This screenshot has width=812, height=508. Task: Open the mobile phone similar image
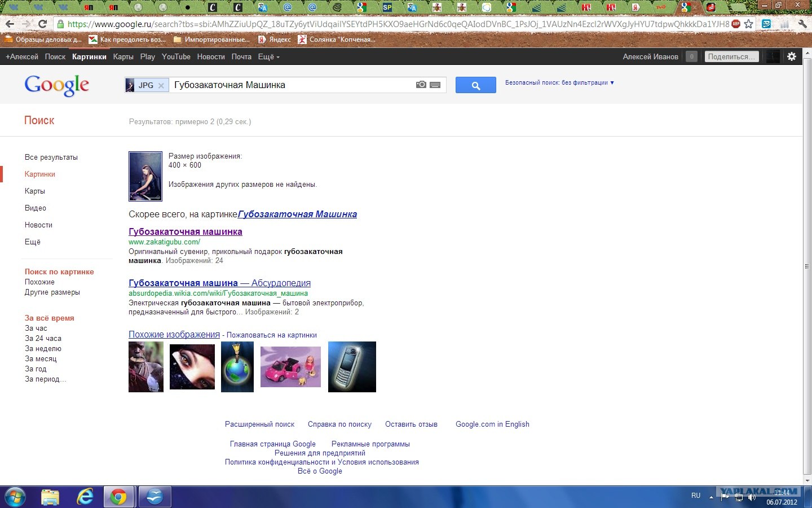click(x=352, y=367)
